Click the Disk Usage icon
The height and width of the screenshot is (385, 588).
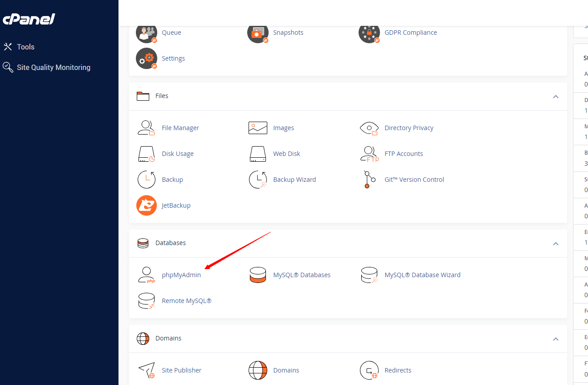pos(146,154)
